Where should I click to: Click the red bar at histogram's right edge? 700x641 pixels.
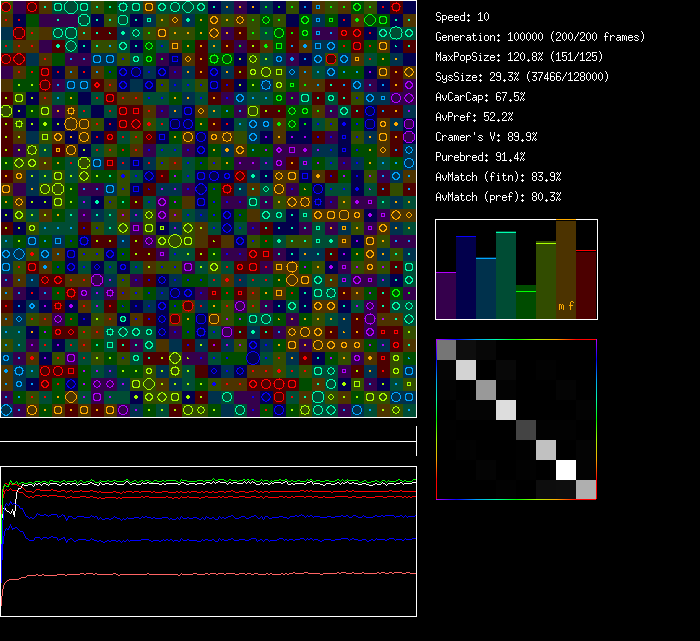586,284
